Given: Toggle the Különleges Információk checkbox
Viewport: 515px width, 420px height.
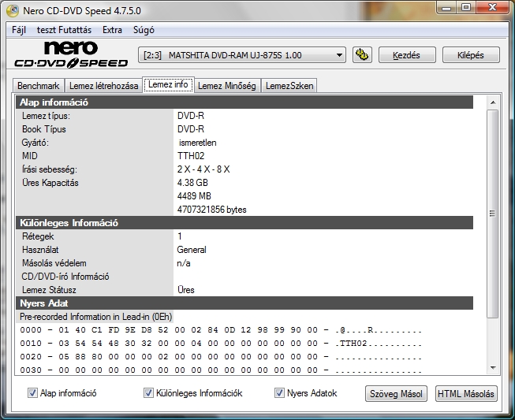Looking at the screenshot, I should (148, 393).
